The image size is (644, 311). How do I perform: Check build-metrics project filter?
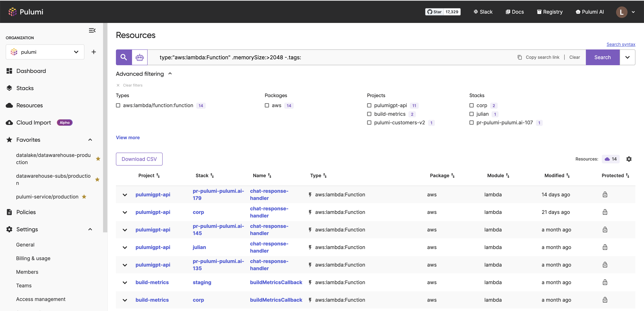[369, 114]
